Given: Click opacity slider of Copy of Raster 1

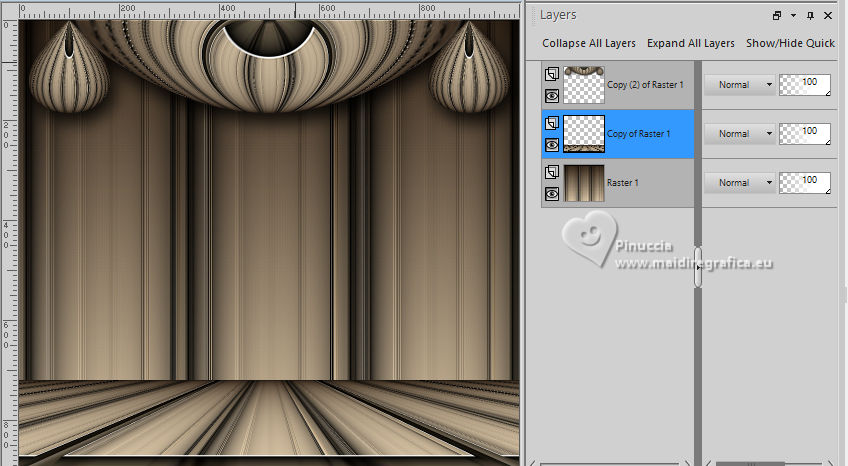Looking at the screenshot, I should point(805,134).
